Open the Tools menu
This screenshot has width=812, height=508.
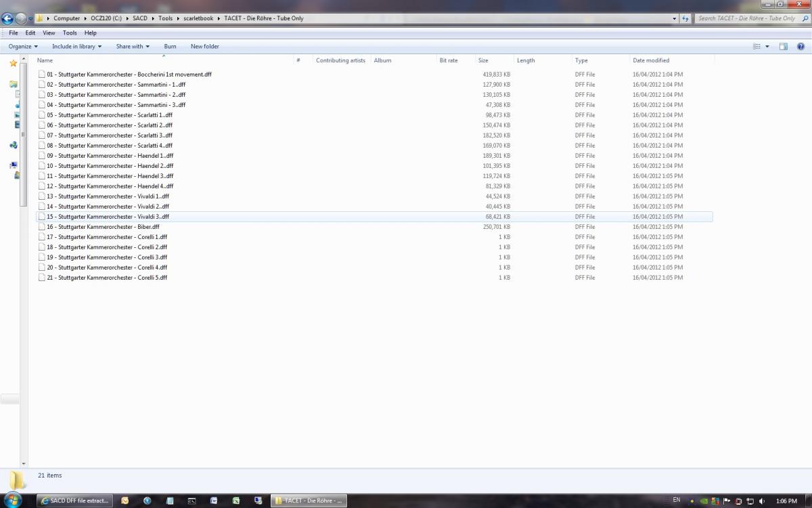[70, 33]
